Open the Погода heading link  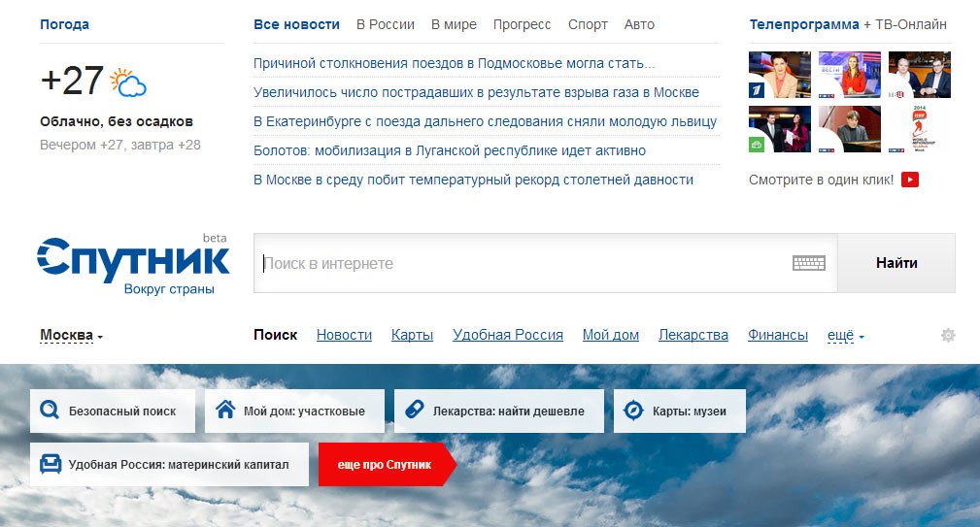[x=64, y=24]
